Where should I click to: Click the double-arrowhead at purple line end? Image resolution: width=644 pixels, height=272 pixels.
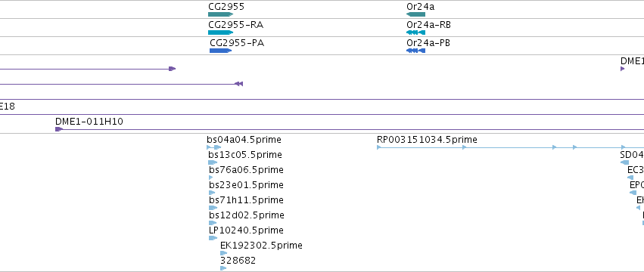[x=238, y=84]
